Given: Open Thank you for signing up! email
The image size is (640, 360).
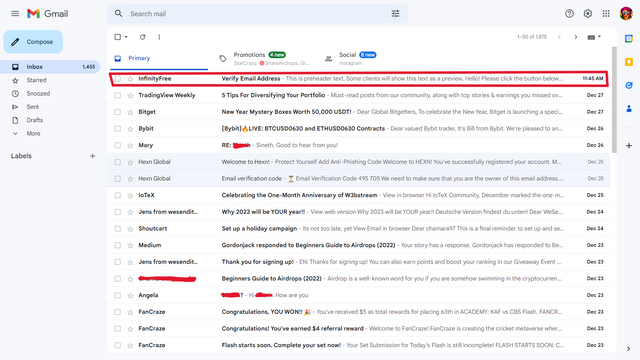Looking at the screenshot, I should point(359,262).
